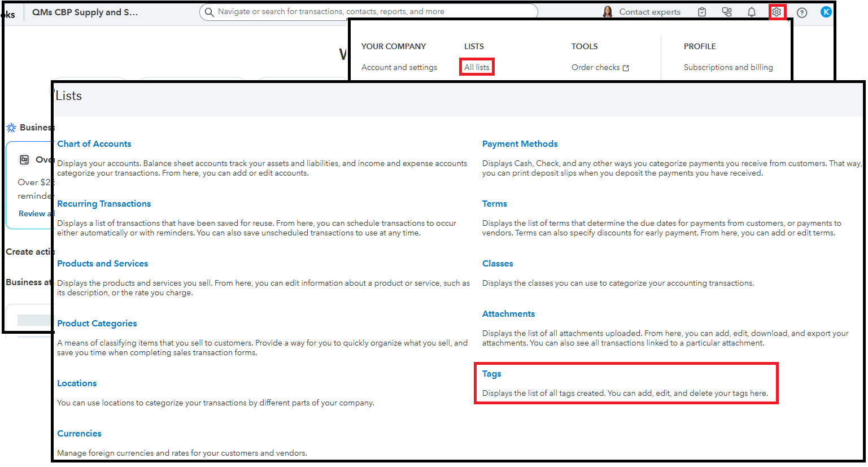Click the text 'Displays a list of transactions'
The width and height of the screenshot is (868, 467).
256,228
